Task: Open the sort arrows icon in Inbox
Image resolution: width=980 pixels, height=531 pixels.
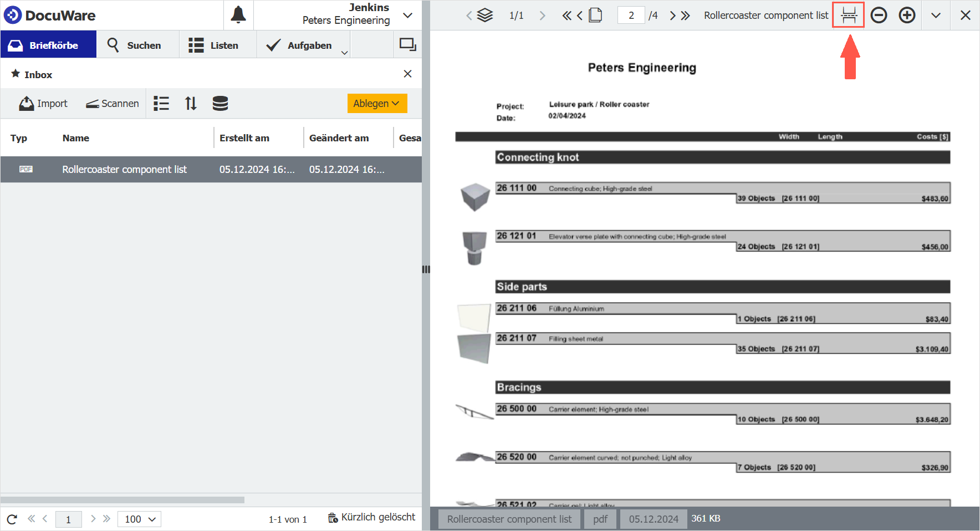Action: pos(191,103)
